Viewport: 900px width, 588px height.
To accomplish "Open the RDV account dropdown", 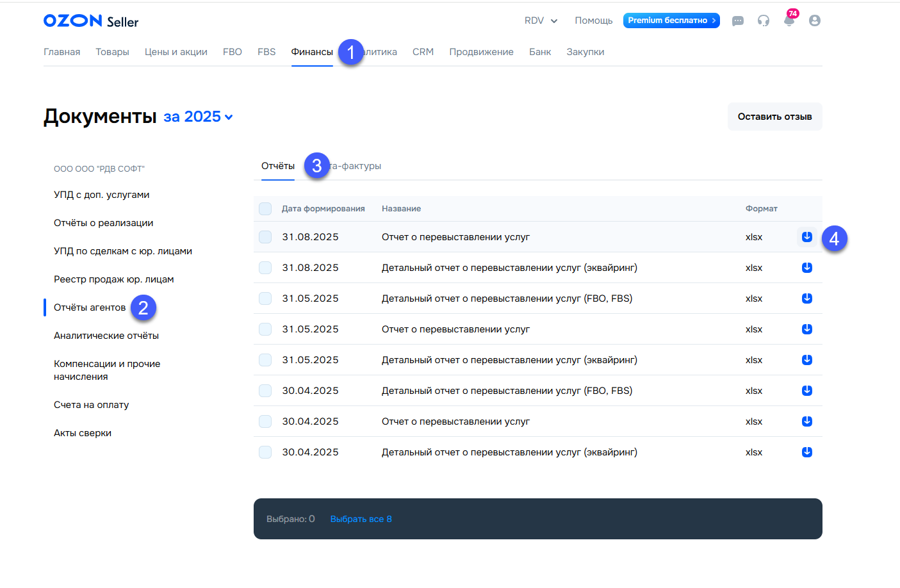I will click(541, 20).
